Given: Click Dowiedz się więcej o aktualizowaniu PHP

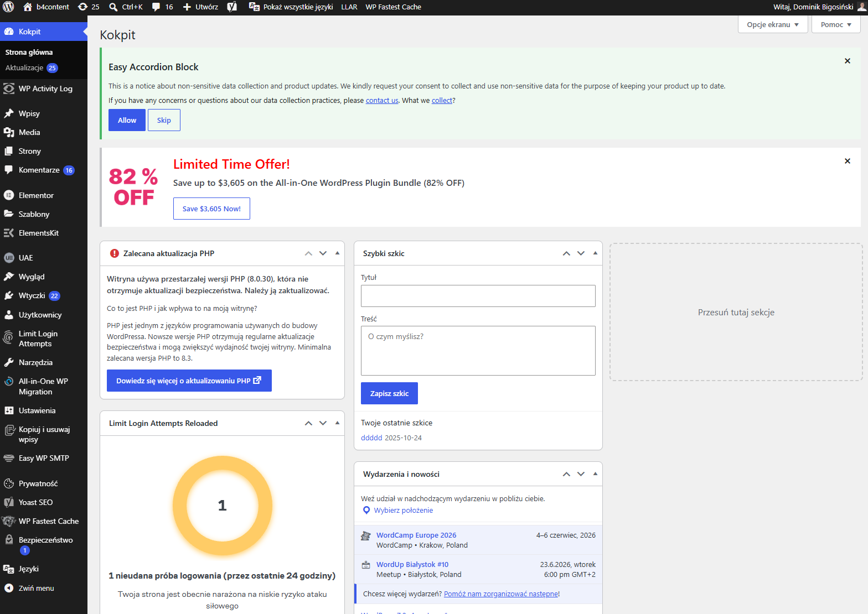Looking at the screenshot, I should (189, 381).
